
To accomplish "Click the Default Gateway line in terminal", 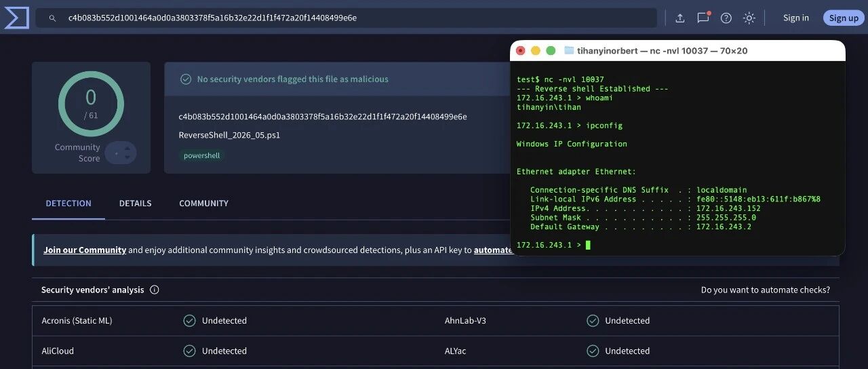I will coord(641,227).
